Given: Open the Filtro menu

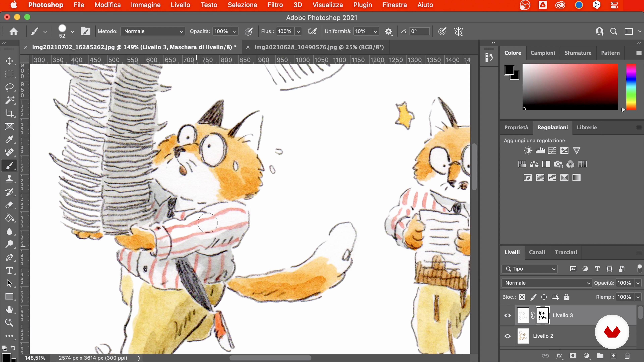Looking at the screenshot, I should [x=275, y=5].
